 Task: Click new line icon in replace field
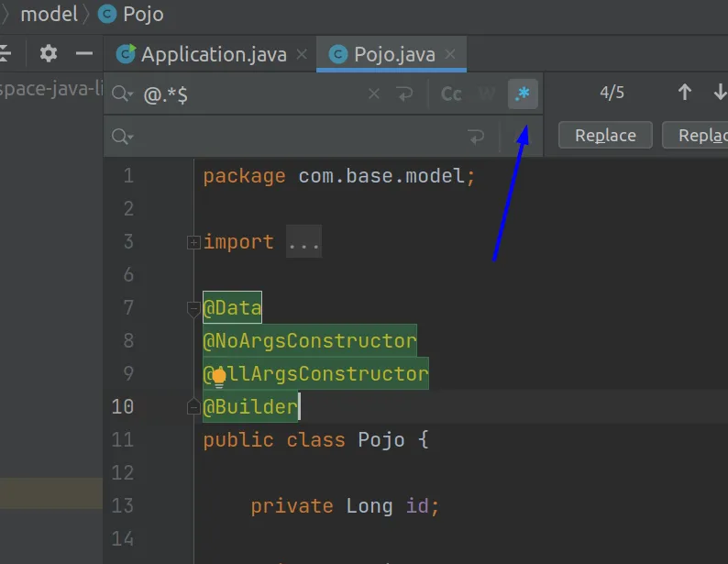(476, 137)
